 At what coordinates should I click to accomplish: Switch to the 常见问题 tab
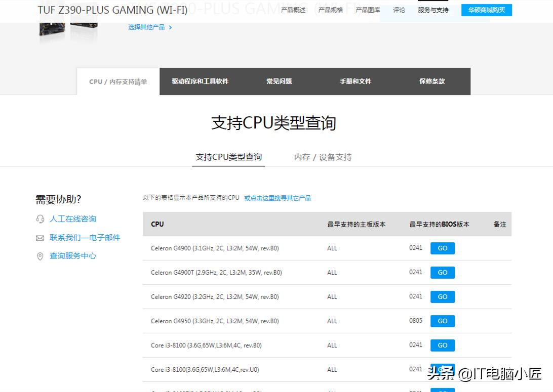click(279, 81)
